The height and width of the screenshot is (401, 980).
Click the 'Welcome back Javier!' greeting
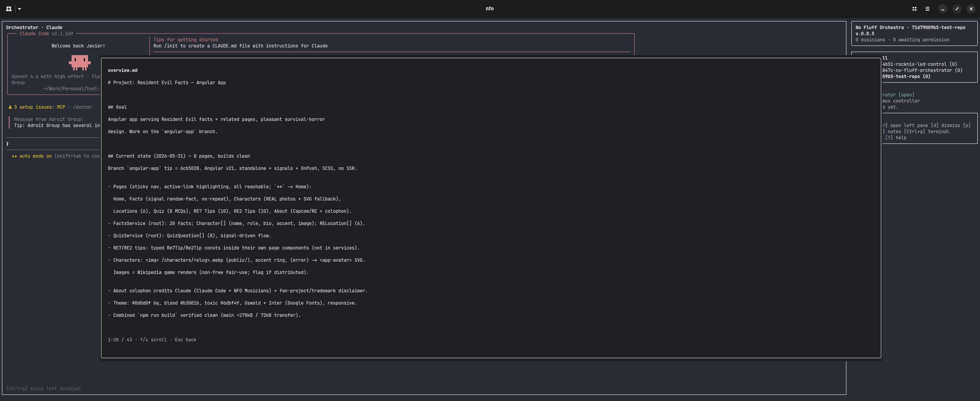pyautogui.click(x=78, y=46)
